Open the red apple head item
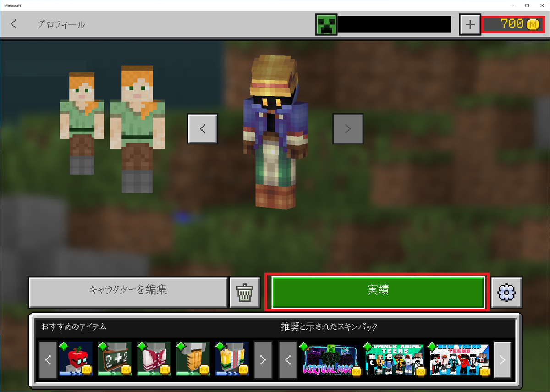The image size is (550, 392). click(x=76, y=359)
